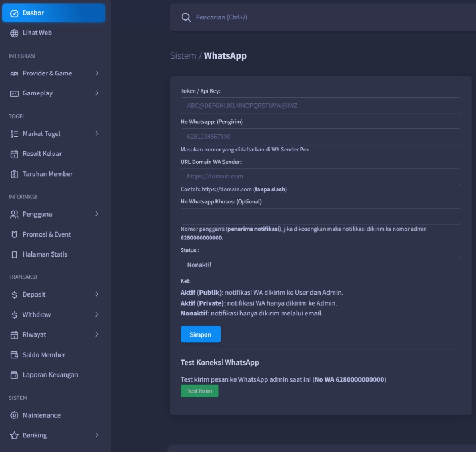Click the Saldo Member wallet icon

15,355
